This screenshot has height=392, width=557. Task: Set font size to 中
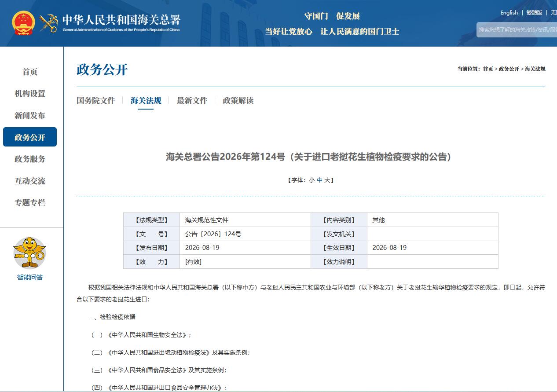(x=320, y=180)
